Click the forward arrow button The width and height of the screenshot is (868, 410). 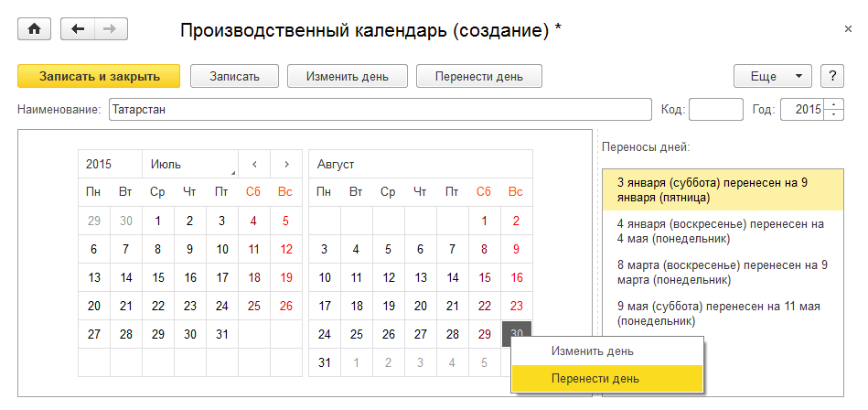[110, 30]
